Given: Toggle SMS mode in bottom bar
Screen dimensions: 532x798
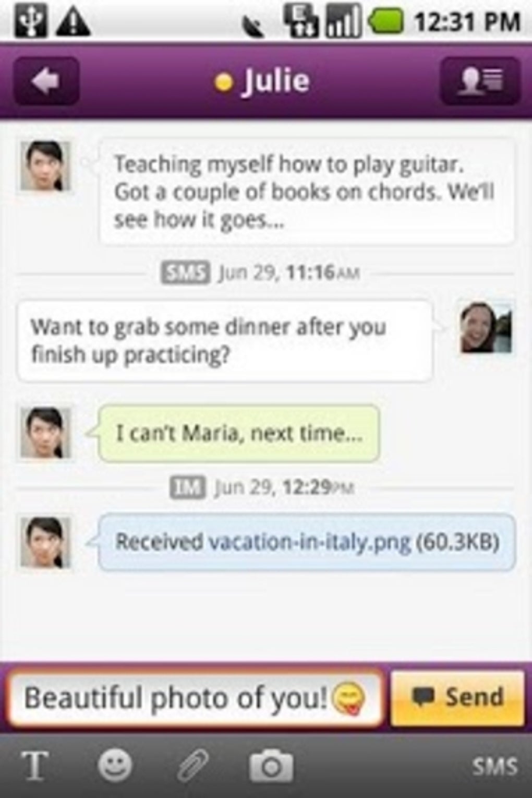Looking at the screenshot, I should tap(494, 766).
